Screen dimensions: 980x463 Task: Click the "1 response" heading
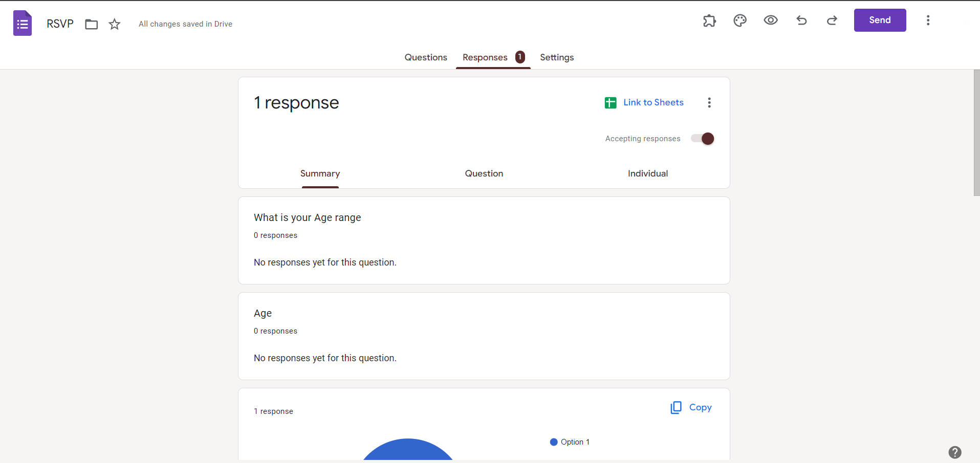coord(296,103)
